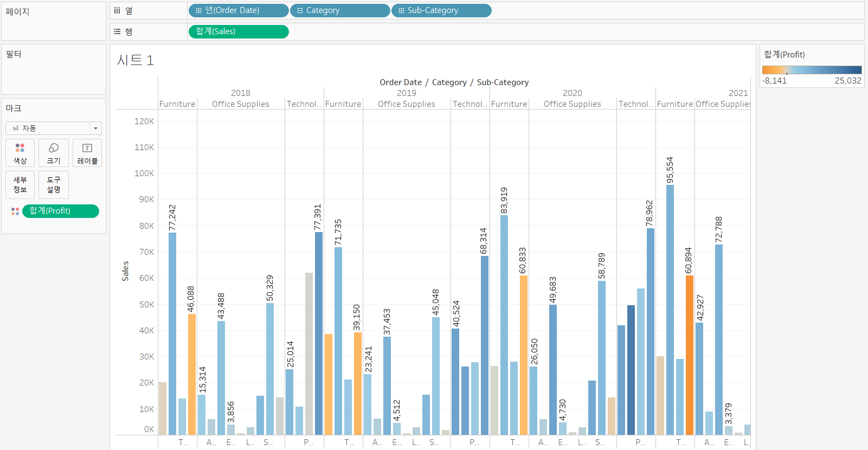868x450 pixels.
Task: Click the 2018 year header
Action: (x=241, y=93)
